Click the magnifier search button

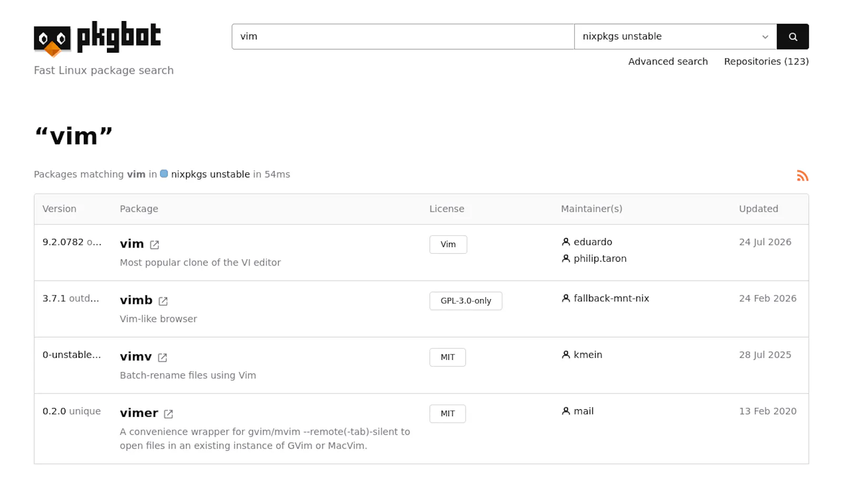click(x=792, y=36)
